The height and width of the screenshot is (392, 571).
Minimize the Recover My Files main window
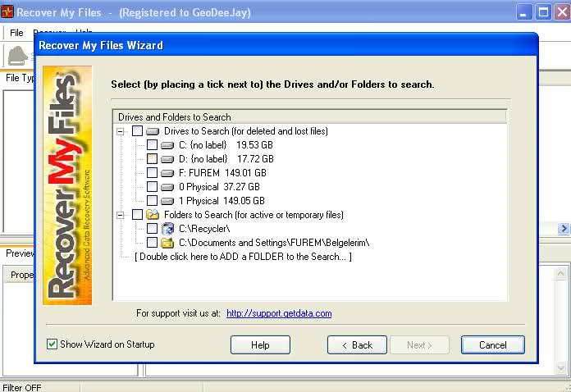point(523,13)
